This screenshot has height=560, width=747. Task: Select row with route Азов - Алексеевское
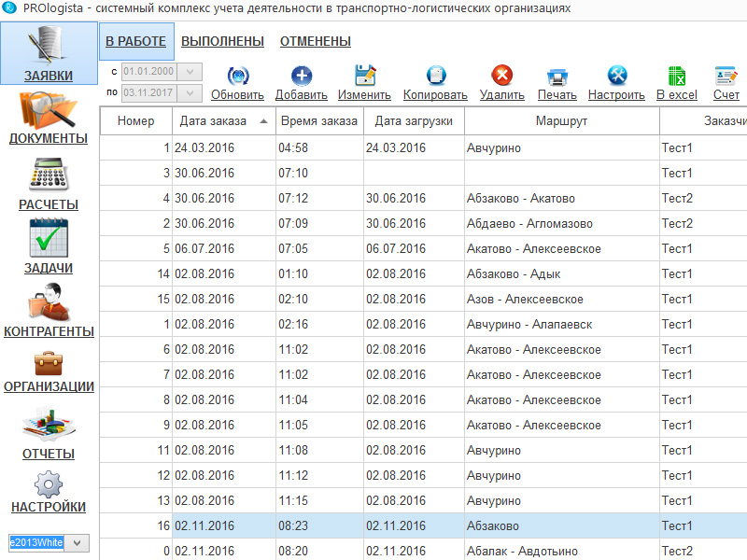(423, 299)
